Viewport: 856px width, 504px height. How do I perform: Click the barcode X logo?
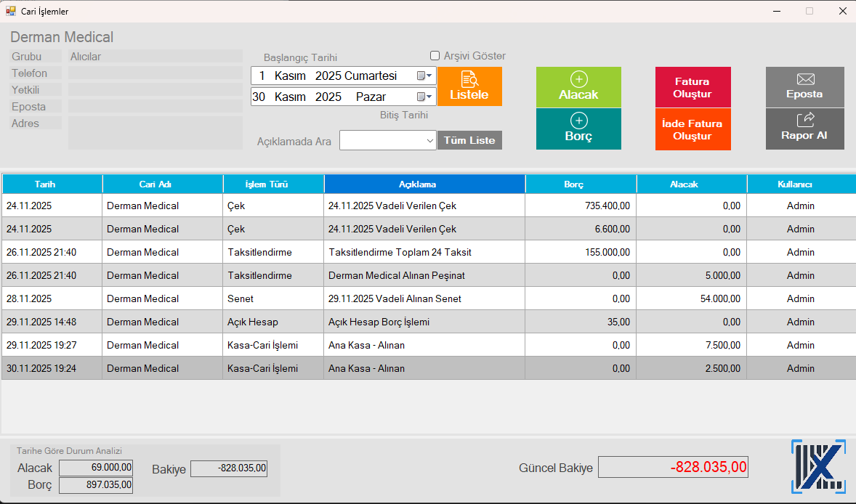(817, 468)
